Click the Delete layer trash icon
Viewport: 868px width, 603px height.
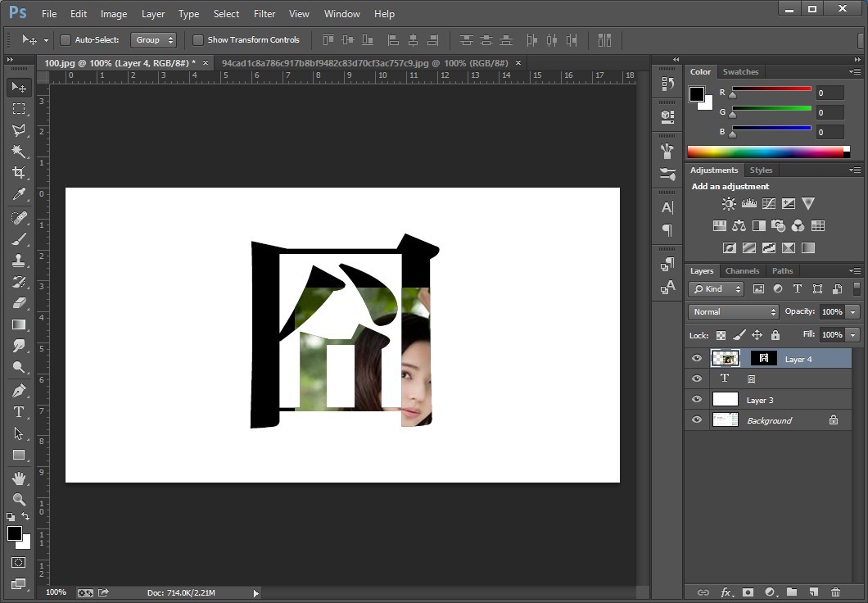[x=835, y=592]
